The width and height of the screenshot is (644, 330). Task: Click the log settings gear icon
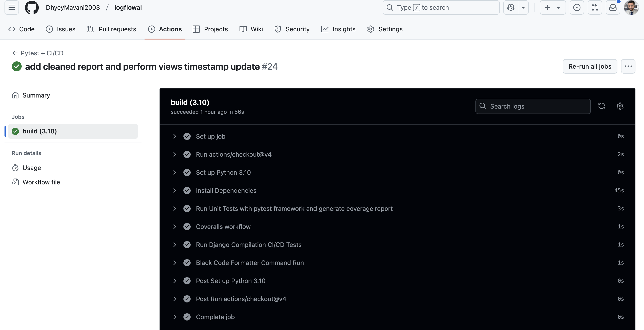(x=620, y=106)
